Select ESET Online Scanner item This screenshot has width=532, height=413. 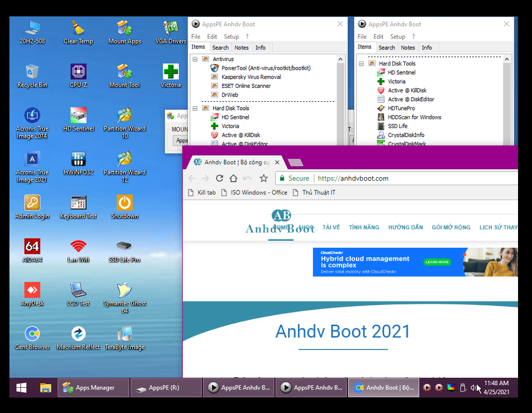tap(246, 86)
